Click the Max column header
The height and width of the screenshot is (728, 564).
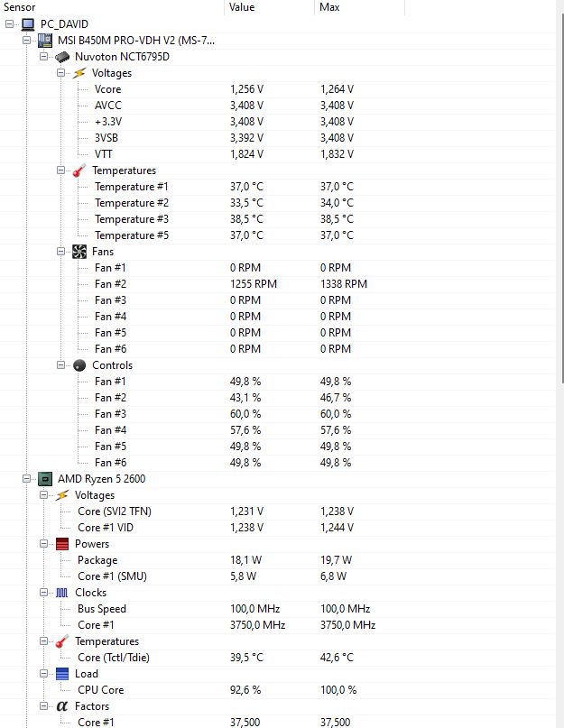click(359, 7)
